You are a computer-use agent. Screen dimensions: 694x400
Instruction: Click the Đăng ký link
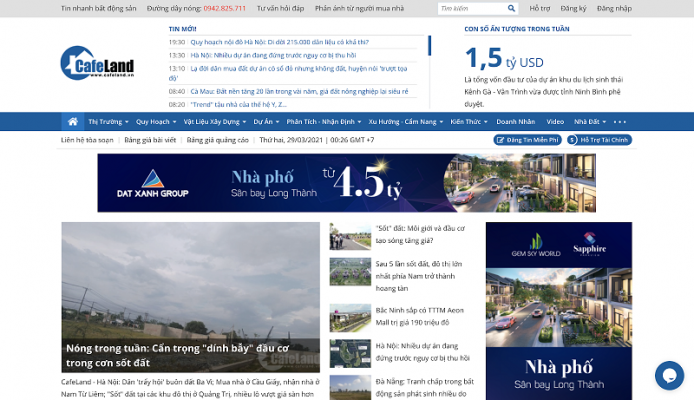coord(573,8)
